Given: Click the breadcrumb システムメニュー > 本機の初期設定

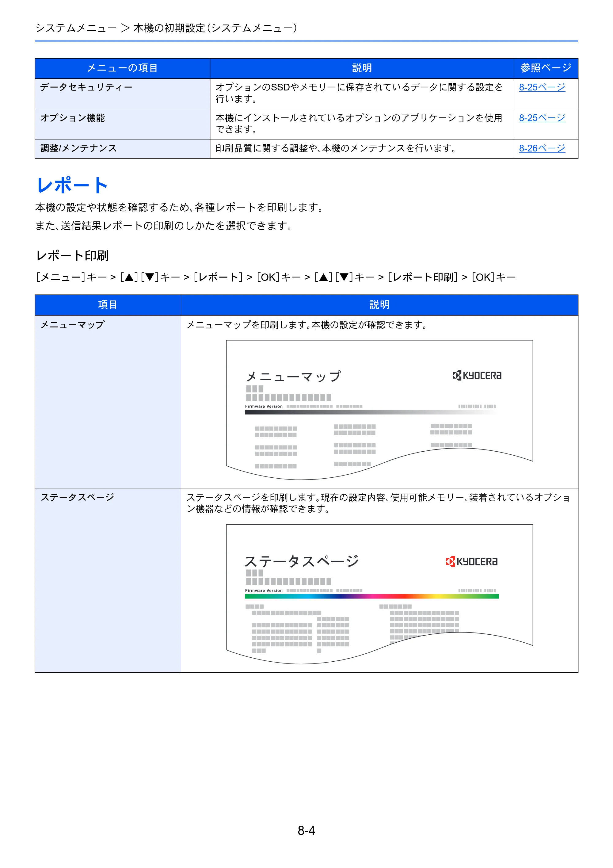Looking at the screenshot, I should pos(166,28).
